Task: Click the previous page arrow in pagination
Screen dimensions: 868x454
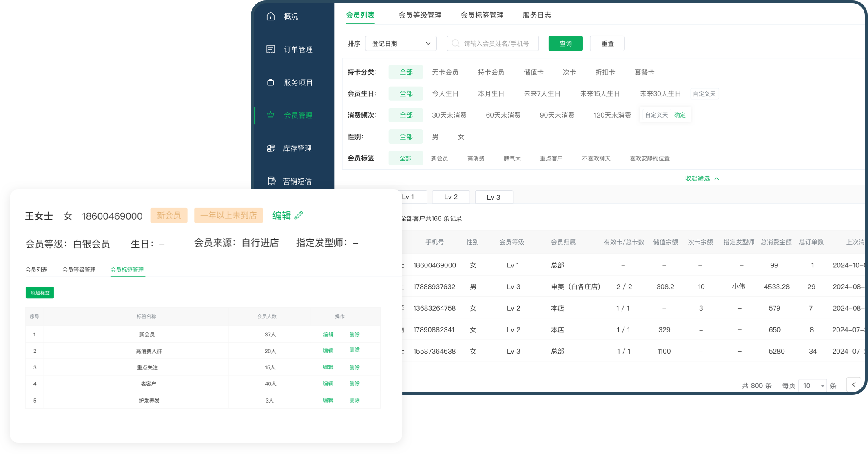Action: [x=853, y=385]
